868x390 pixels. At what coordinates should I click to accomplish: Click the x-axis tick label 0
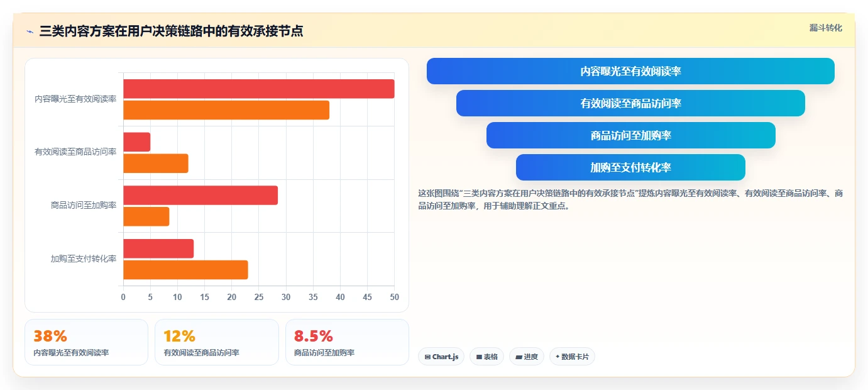(x=123, y=297)
